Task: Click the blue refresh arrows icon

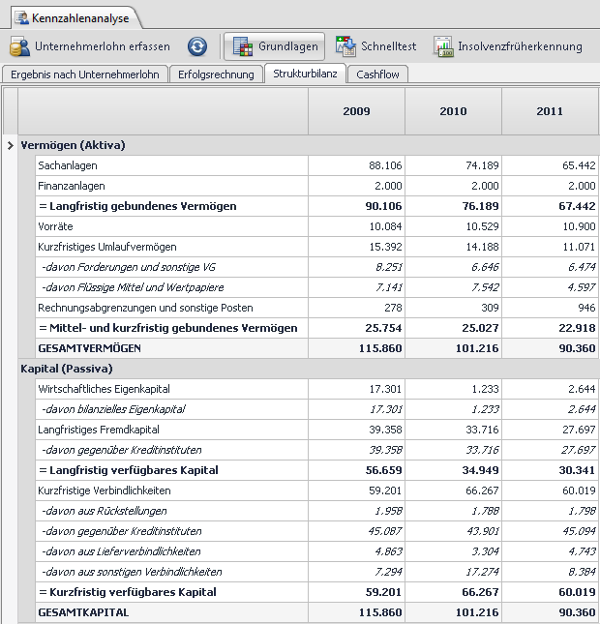Action: (197, 47)
